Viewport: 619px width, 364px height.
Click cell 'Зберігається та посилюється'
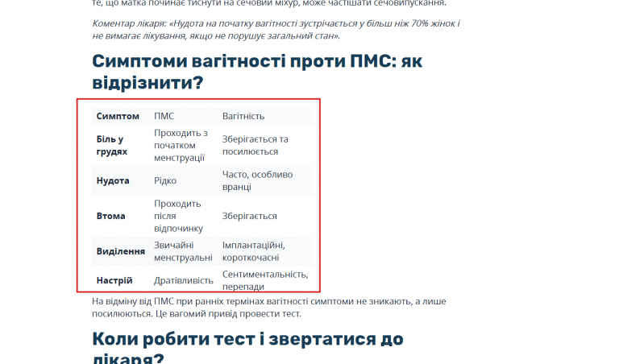pos(255,145)
